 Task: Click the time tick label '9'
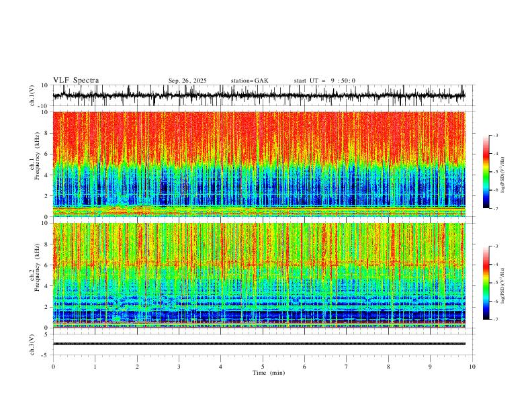point(430,367)
